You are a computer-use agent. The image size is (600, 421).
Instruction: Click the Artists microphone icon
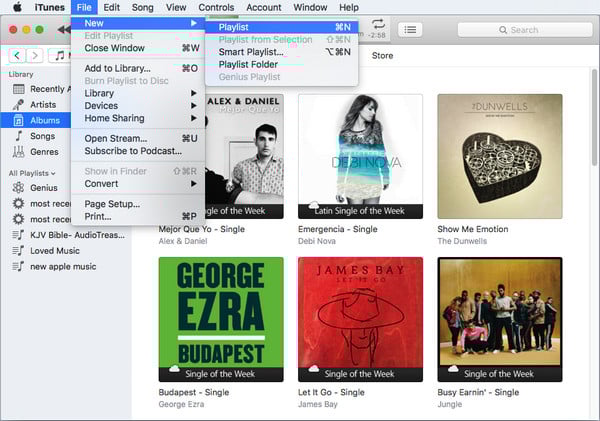18,104
